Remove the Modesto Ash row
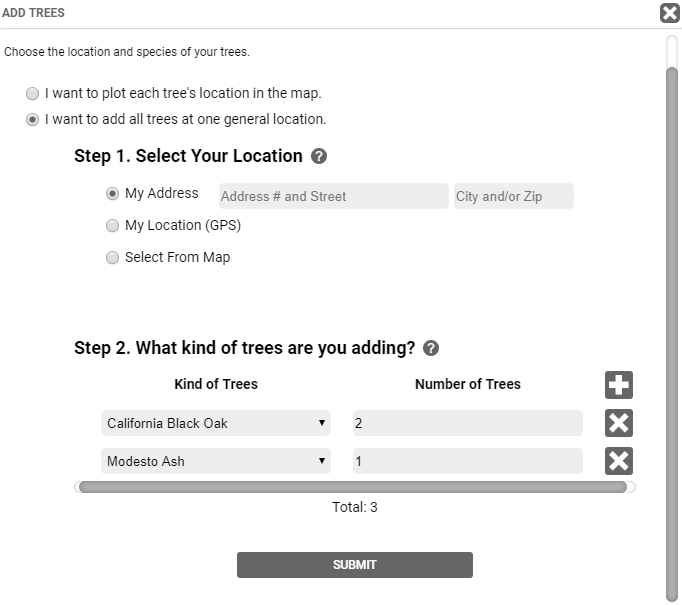682x605 pixels. 618,461
